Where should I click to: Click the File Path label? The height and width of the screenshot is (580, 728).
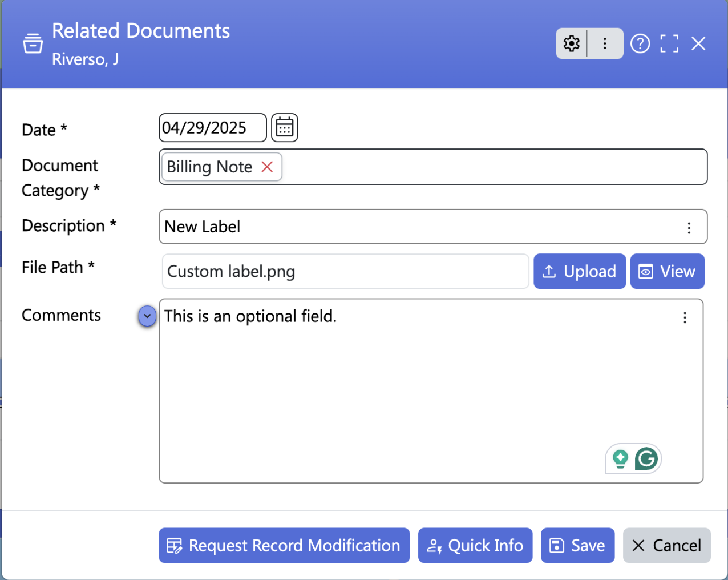click(58, 267)
